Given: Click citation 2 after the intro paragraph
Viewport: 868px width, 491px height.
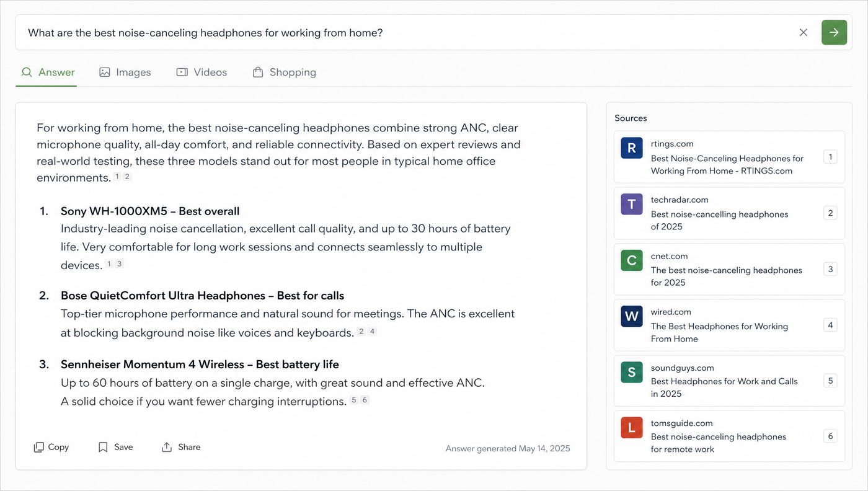Looking at the screenshot, I should pos(127,177).
